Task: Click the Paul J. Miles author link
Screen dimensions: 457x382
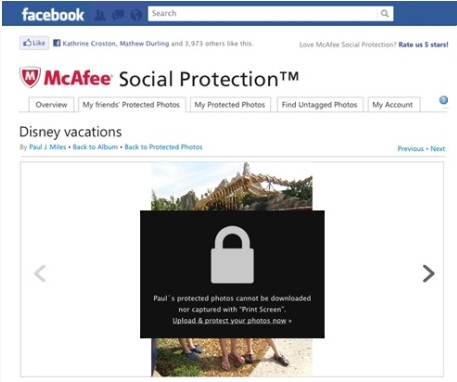Action: pos(48,147)
